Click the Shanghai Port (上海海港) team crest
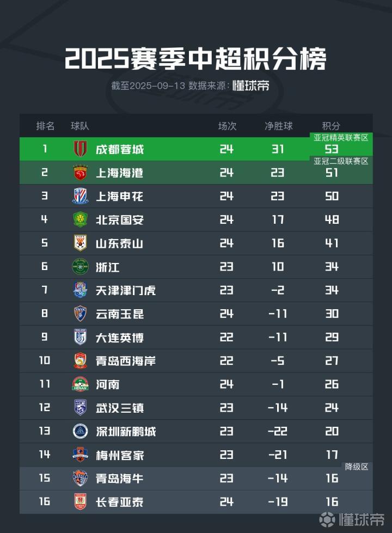Image resolution: width=392 pixels, height=533 pixels. point(80,173)
